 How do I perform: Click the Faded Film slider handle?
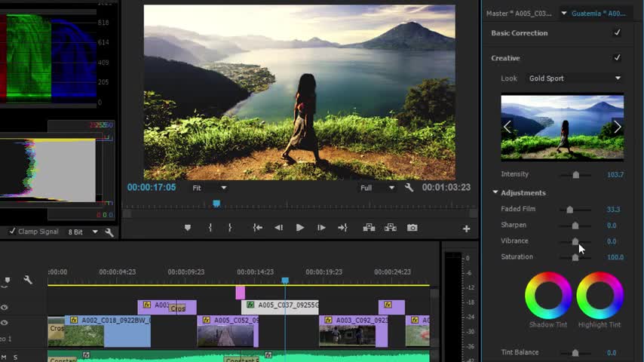pos(569,210)
